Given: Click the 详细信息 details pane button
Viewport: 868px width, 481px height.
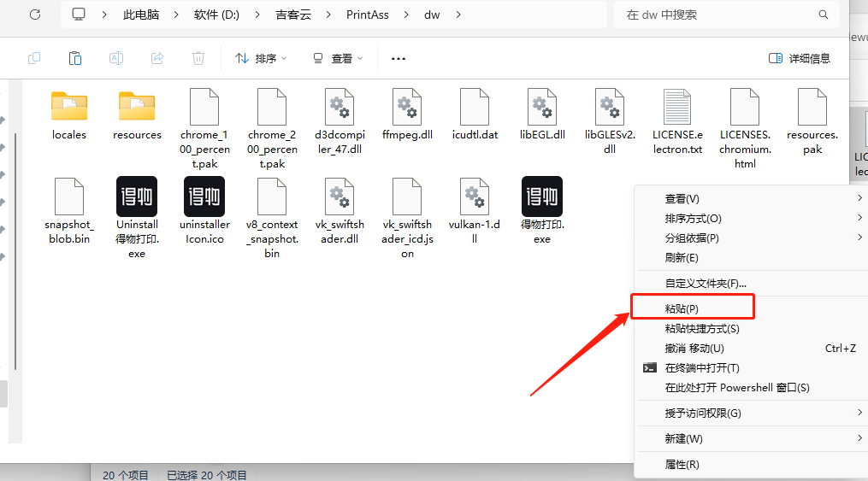Looking at the screenshot, I should (x=800, y=58).
